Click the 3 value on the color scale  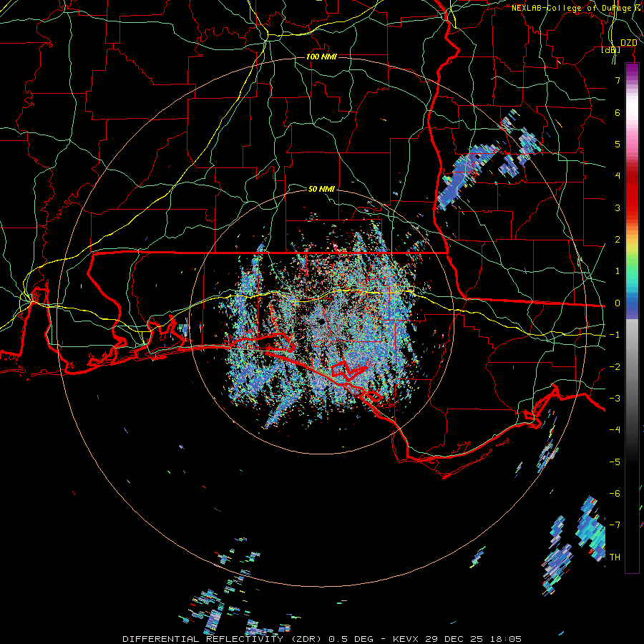(x=618, y=208)
